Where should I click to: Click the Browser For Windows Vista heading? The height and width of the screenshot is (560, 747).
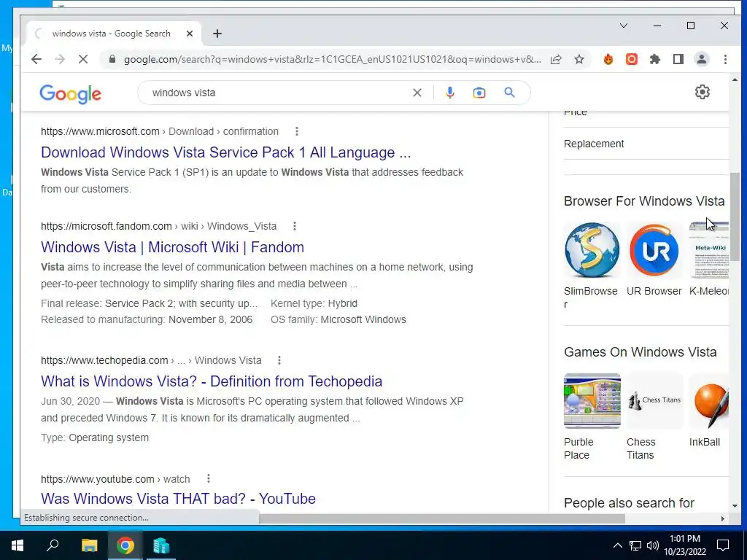click(644, 201)
